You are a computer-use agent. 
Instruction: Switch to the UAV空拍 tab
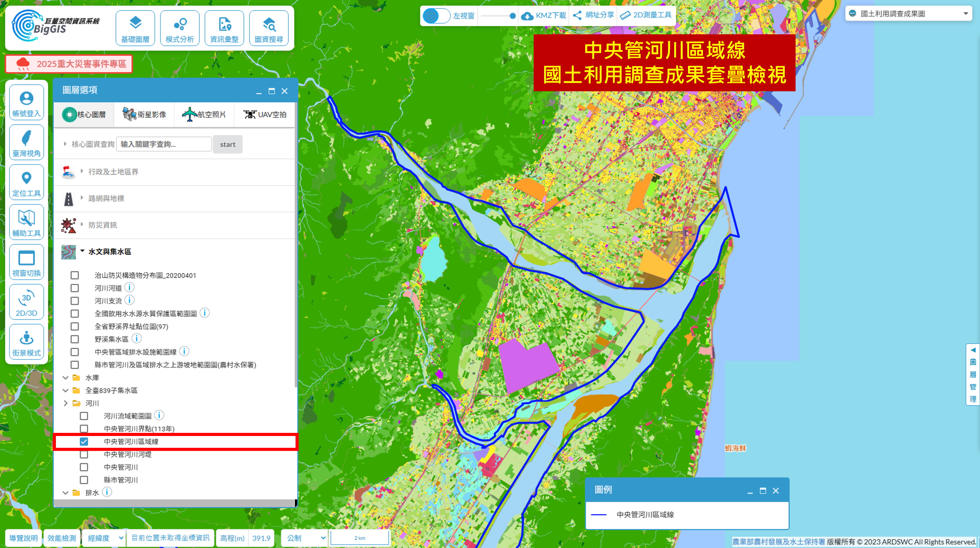[x=265, y=114]
